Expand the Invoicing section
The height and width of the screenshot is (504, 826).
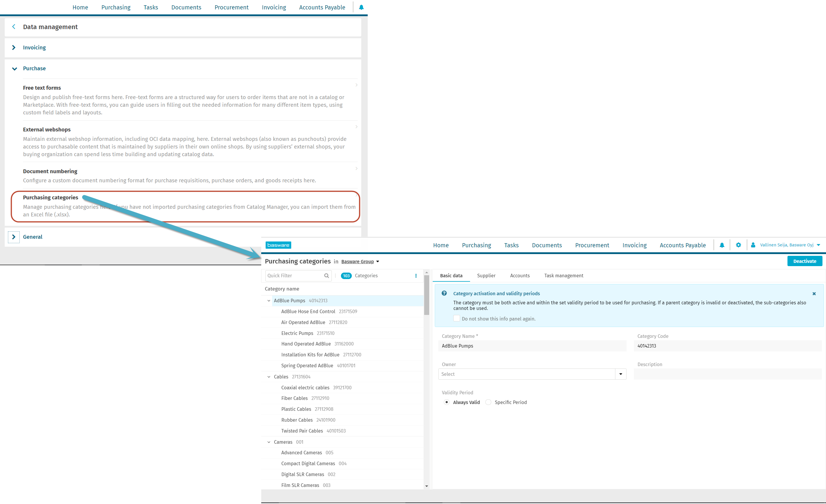pyautogui.click(x=14, y=48)
